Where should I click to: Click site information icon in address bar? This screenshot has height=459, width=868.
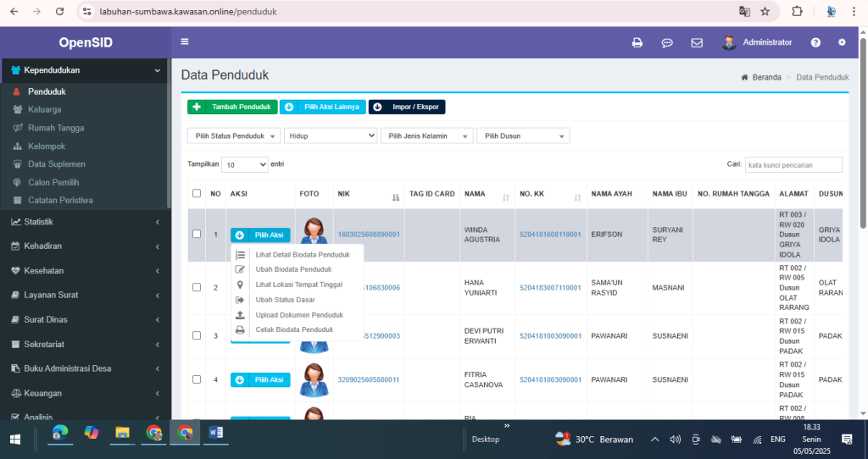[86, 11]
